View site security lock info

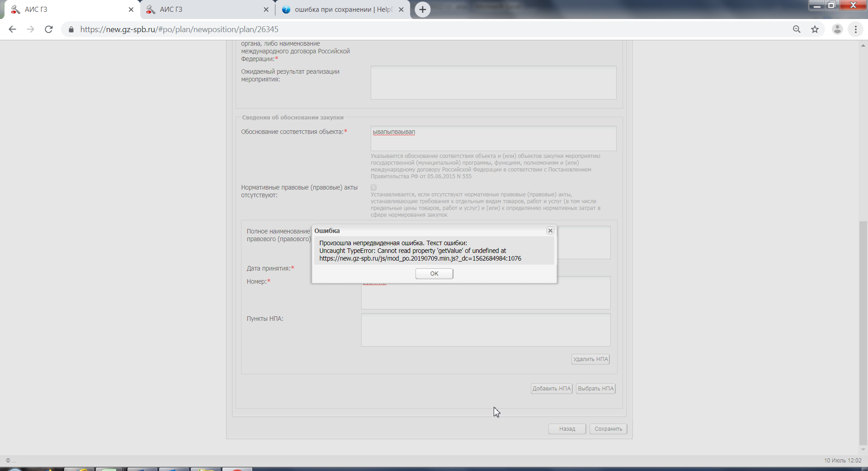(71, 29)
